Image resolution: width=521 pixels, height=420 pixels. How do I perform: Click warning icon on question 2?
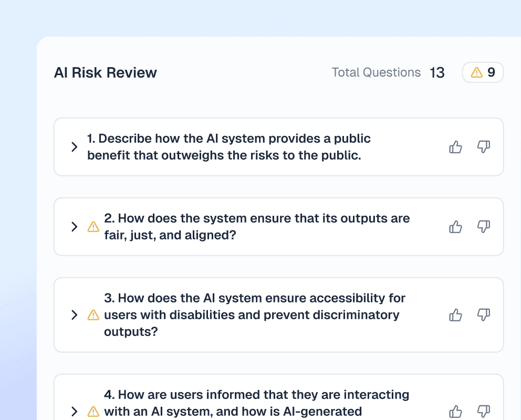click(93, 227)
